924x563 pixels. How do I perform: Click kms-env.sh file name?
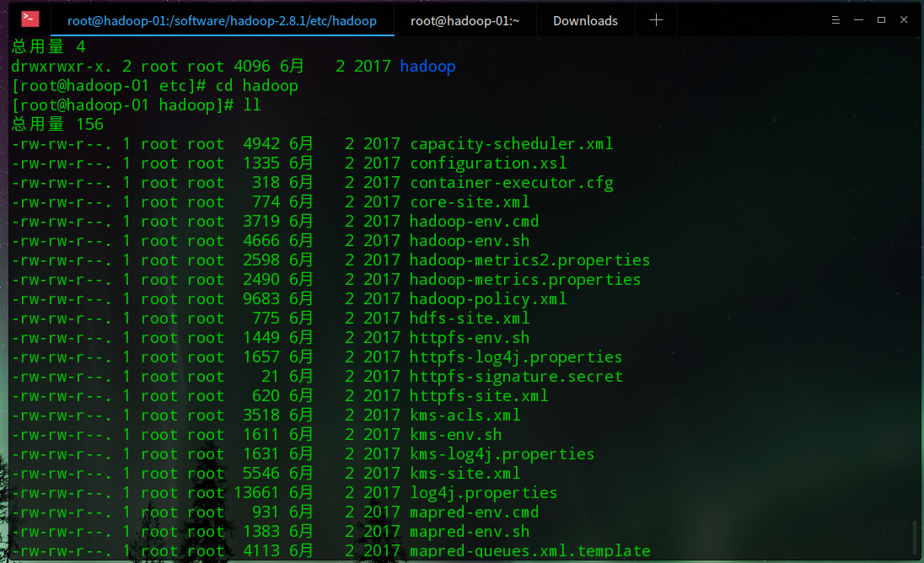(456, 435)
